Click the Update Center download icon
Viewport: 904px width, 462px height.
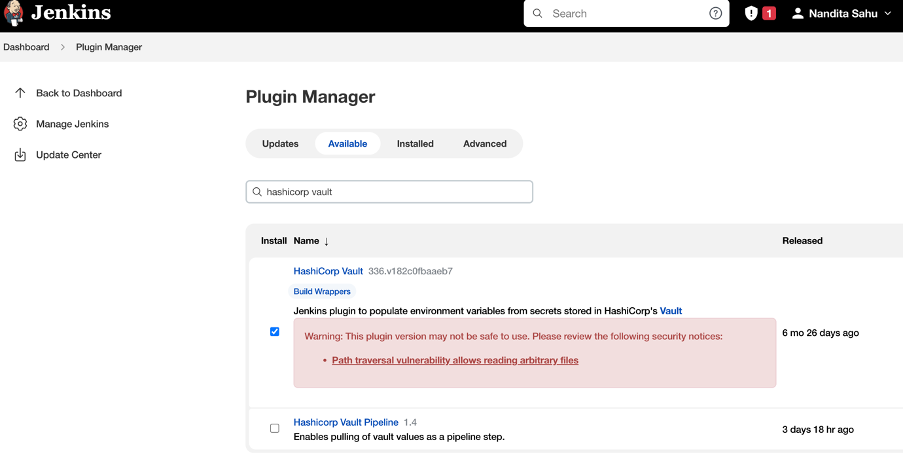click(20, 155)
